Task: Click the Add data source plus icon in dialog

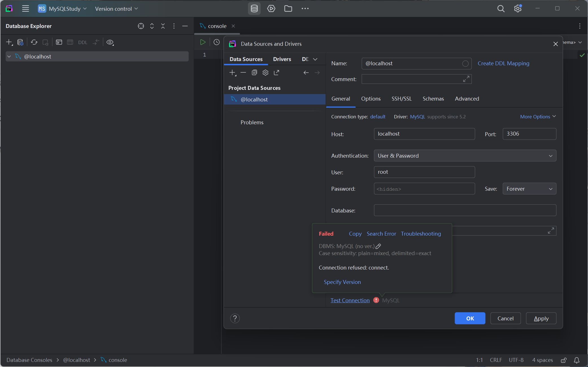Action: 232,73
